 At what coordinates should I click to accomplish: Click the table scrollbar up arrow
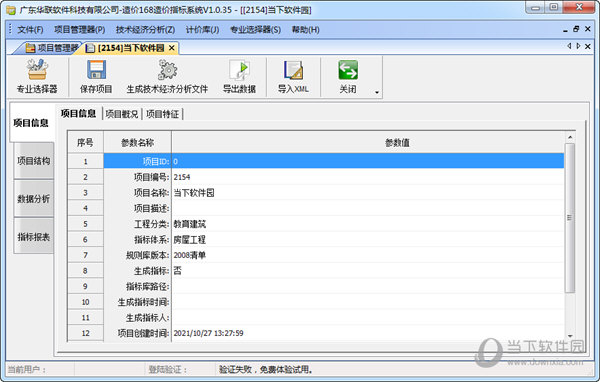coord(570,137)
